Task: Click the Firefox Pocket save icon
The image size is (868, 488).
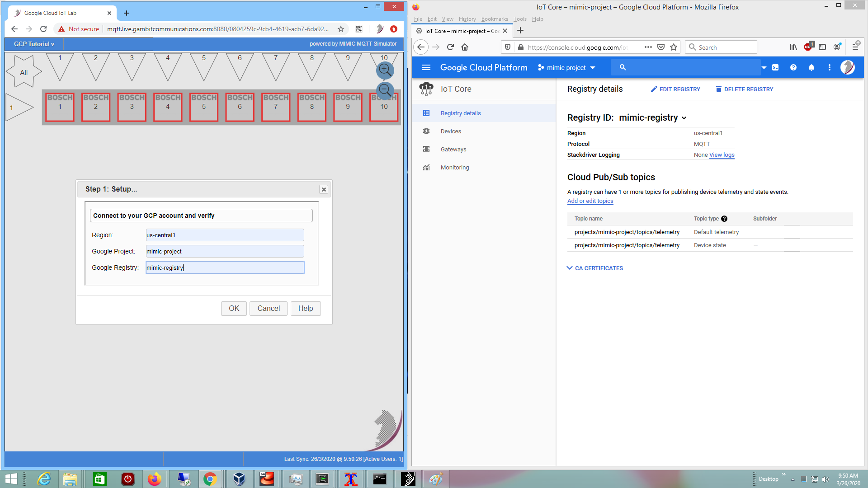Action: tap(661, 47)
